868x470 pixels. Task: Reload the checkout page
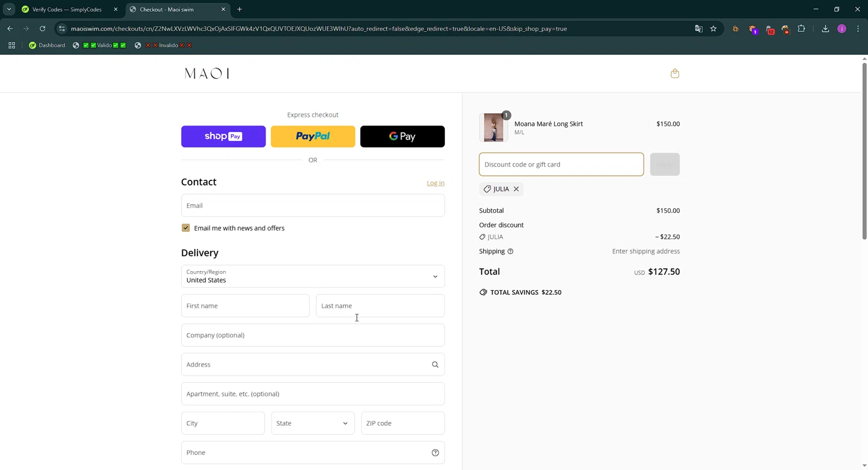(x=42, y=28)
